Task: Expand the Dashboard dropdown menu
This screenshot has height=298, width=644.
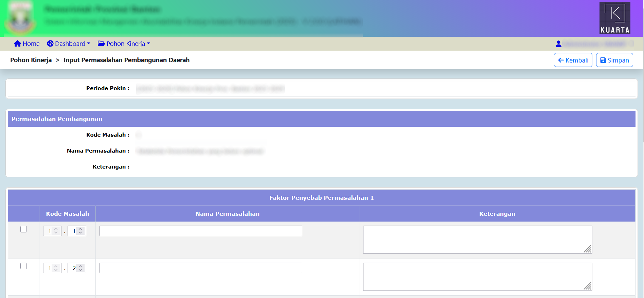Action: (89, 43)
